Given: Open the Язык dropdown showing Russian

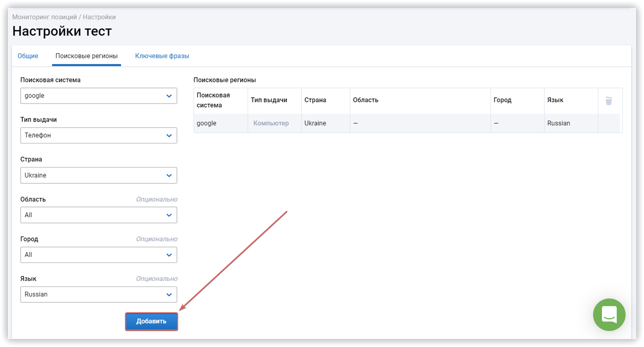Looking at the screenshot, I should tap(99, 294).
